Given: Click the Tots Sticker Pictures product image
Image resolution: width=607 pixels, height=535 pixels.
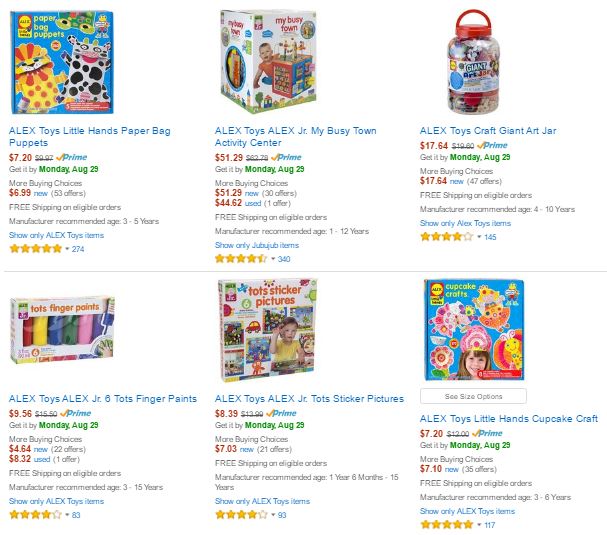Looking at the screenshot, I should point(268,330).
